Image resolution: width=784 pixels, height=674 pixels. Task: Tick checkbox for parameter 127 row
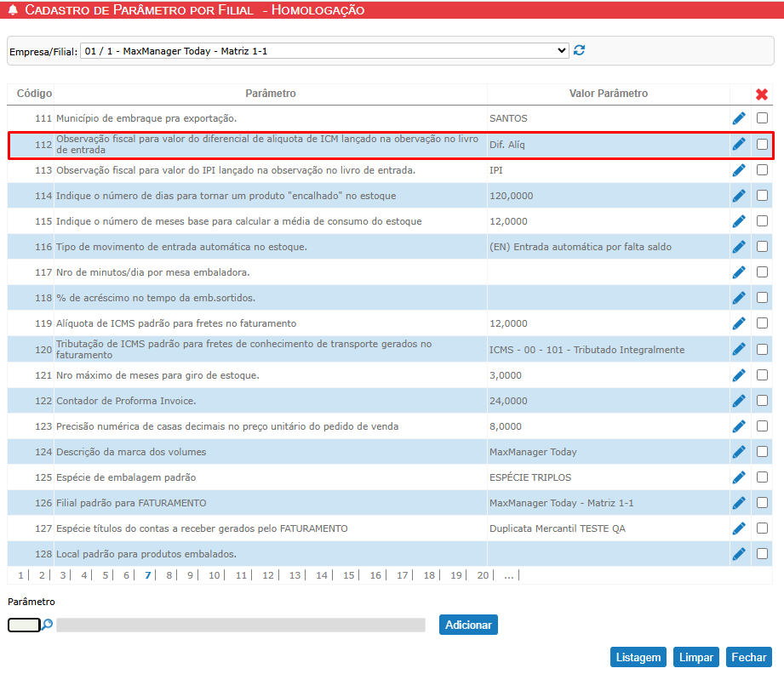762,528
